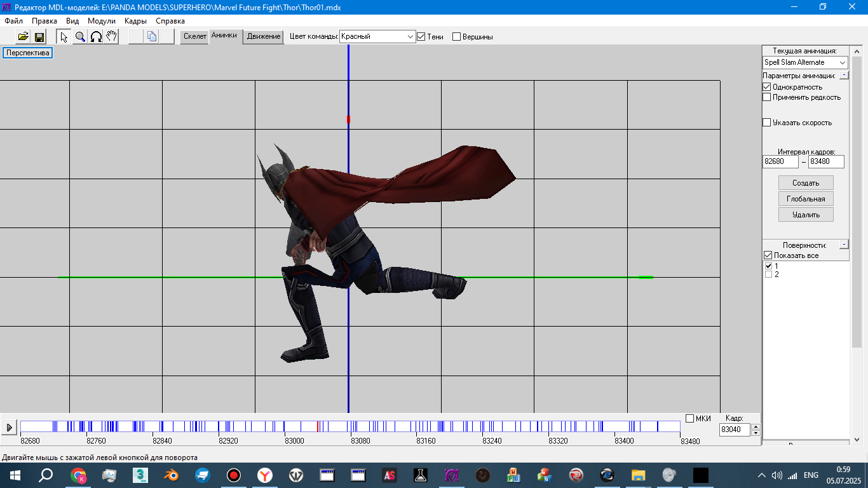Open the Цвет команды color dropdown
Image resolution: width=868 pixels, height=488 pixels.
pyautogui.click(x=410, y=37)
